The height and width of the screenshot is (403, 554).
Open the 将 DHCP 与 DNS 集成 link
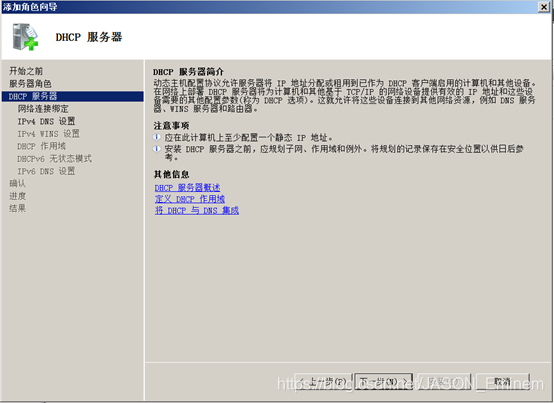tap(197, 210)
